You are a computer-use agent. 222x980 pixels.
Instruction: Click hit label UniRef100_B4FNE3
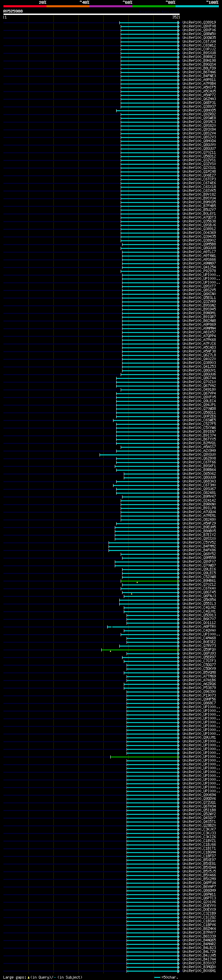click(199, 76)
